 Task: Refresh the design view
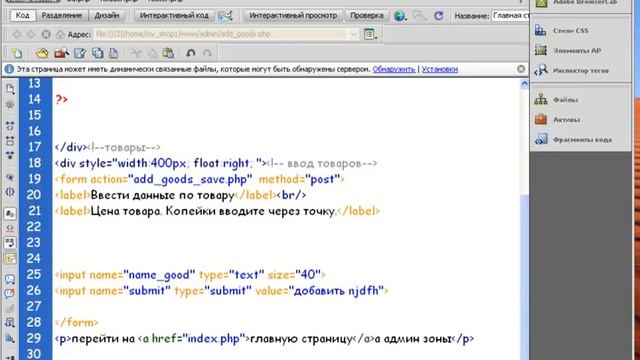[x=439, y=16]
